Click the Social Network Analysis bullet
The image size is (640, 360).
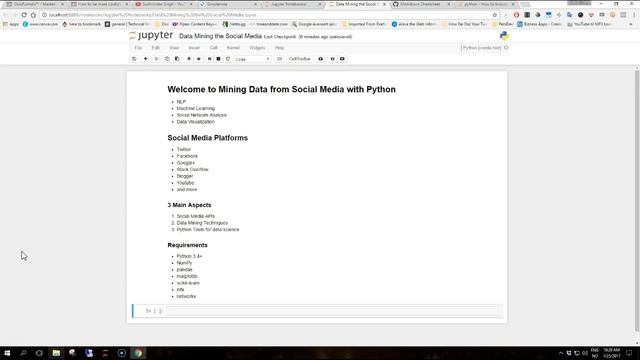(x=202, y=115)
